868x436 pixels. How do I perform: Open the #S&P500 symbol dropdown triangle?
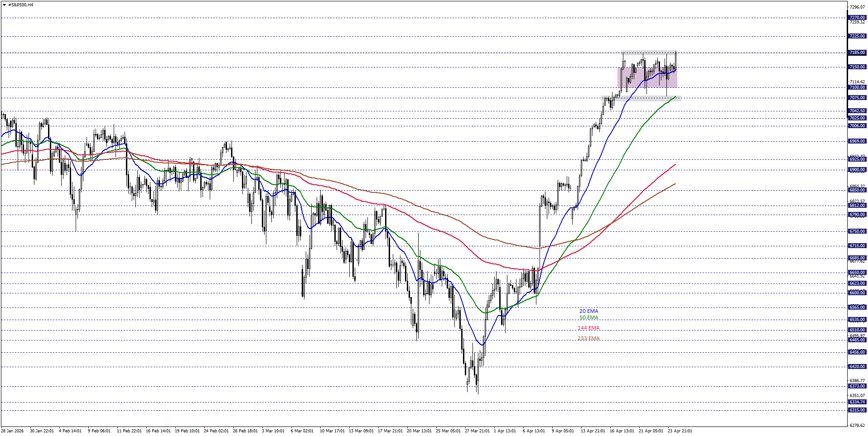point(4,5)
